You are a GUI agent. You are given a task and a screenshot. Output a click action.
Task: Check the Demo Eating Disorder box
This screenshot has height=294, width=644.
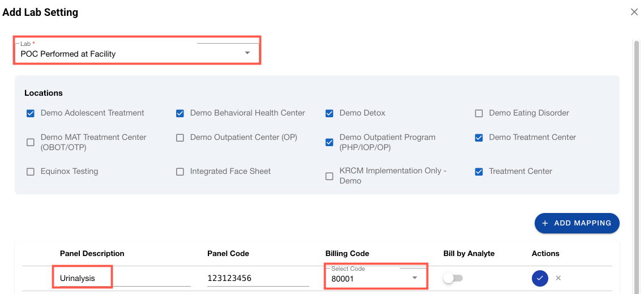(x=479, y=114)
